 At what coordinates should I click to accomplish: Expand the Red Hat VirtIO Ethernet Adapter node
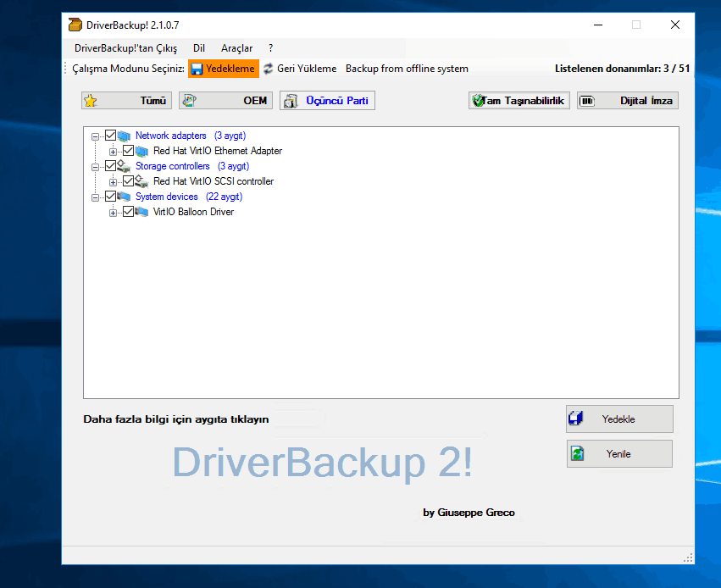(x=114, y=152)
